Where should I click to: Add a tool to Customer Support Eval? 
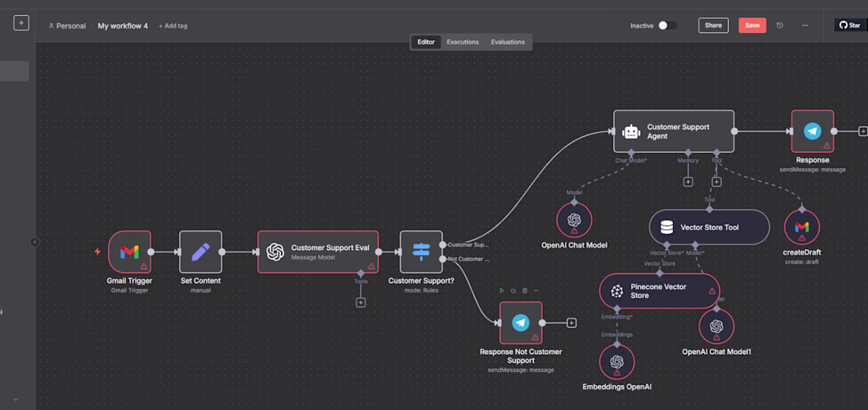tap(361, 302)
